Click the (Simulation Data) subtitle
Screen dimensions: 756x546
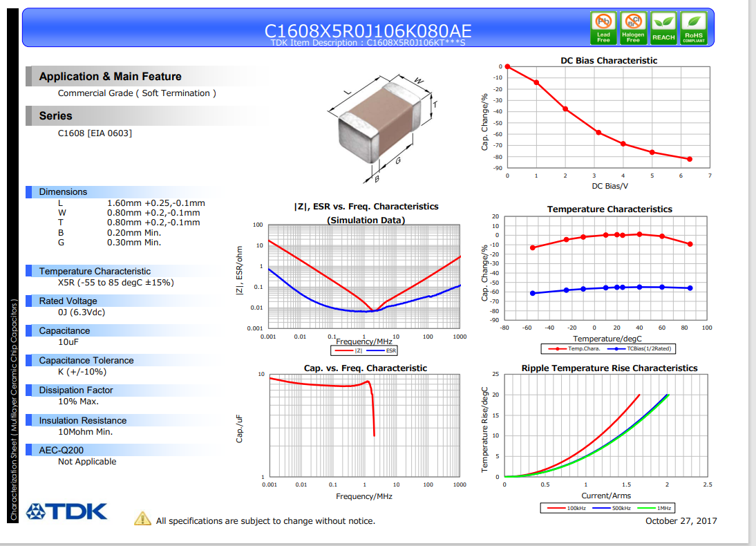click(x=366, y=220)
